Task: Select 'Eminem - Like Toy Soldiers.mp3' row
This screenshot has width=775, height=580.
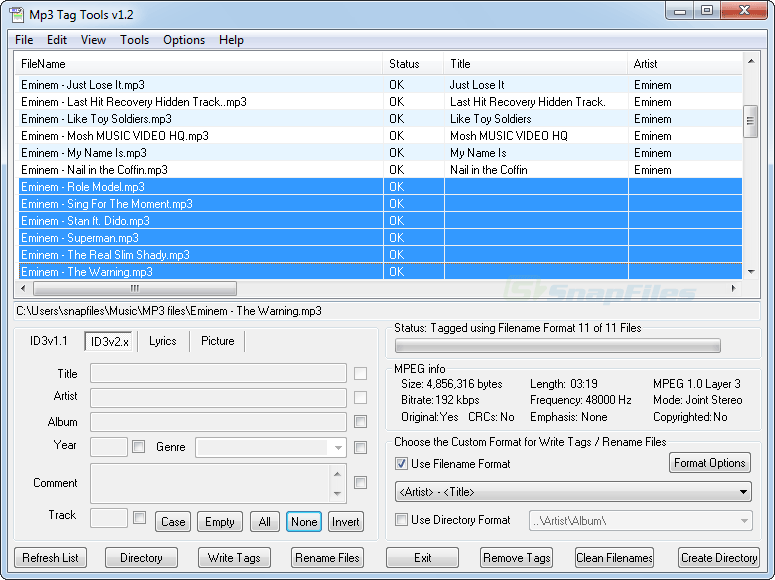Action: 380,119
